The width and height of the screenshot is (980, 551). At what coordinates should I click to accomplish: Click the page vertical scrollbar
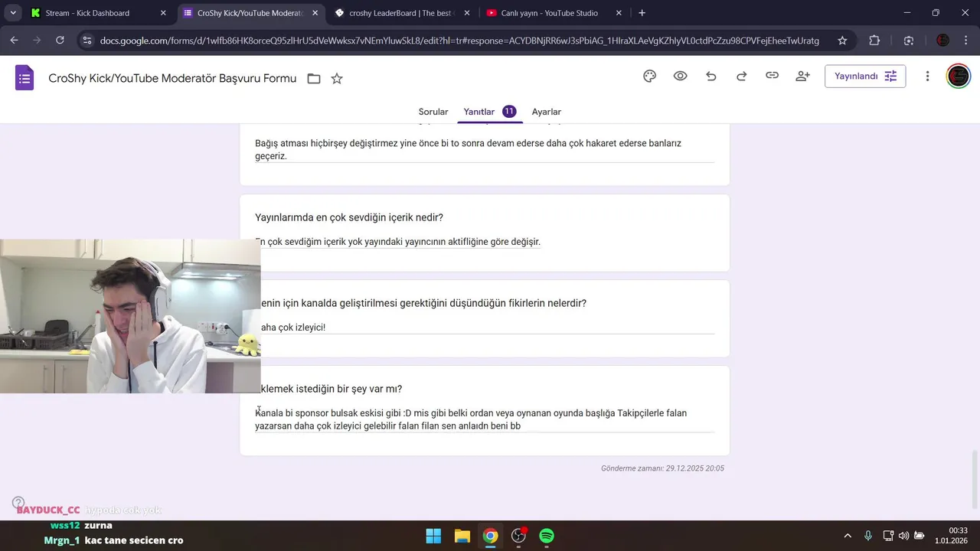point(975,479)
